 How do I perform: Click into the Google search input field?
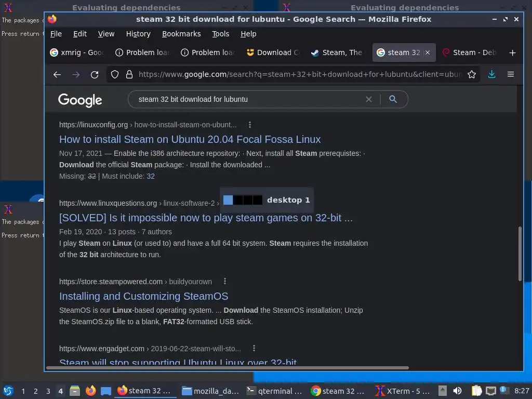pos(250,99)
